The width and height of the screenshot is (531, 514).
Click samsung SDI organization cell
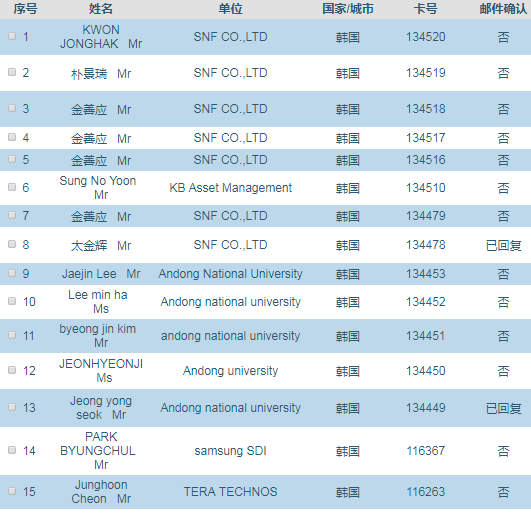click(x=230, y=451)
